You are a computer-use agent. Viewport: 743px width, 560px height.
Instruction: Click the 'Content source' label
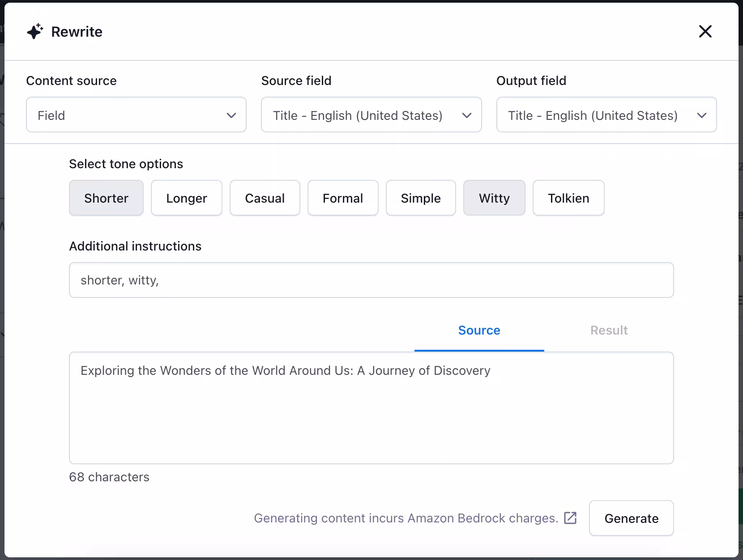click(x=72, y=81)
